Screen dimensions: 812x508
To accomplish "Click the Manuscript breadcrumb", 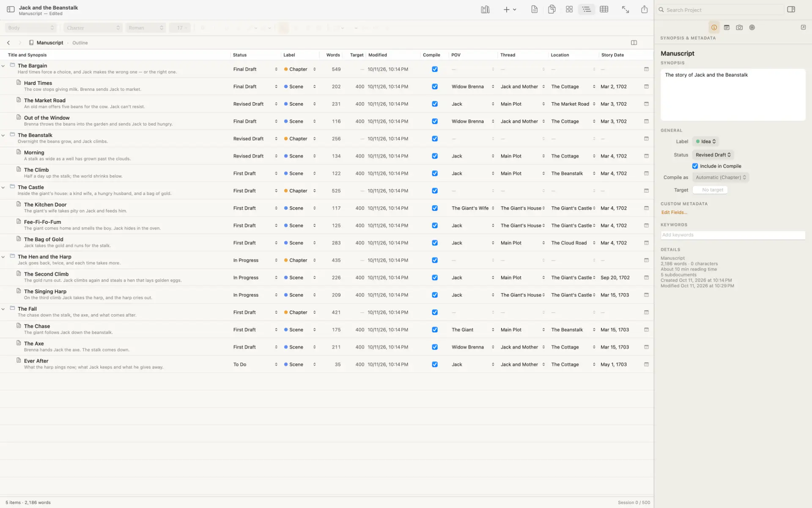I will (x=49, y=43).
